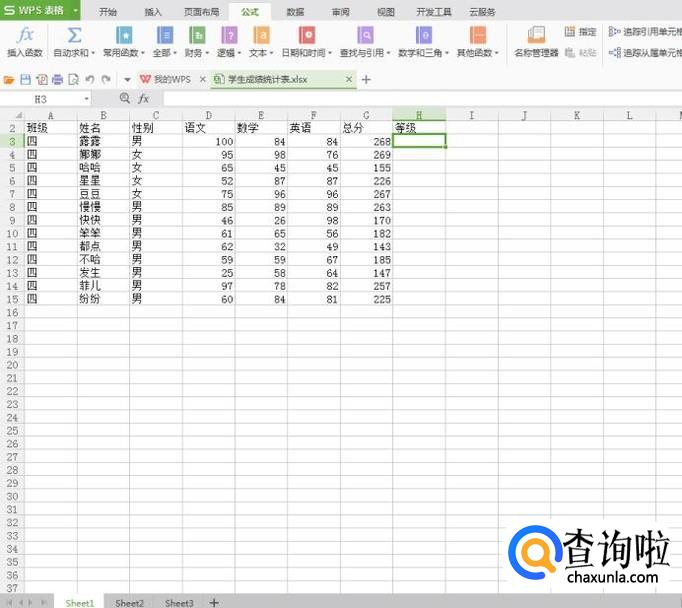
Task: Click the magnifier icon beside the formula bar
Action: [x=125, y=98]
